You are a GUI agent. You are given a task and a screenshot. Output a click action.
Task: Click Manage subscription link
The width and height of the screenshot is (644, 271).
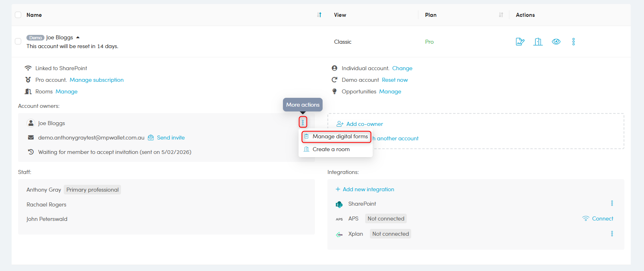[97, 80]
